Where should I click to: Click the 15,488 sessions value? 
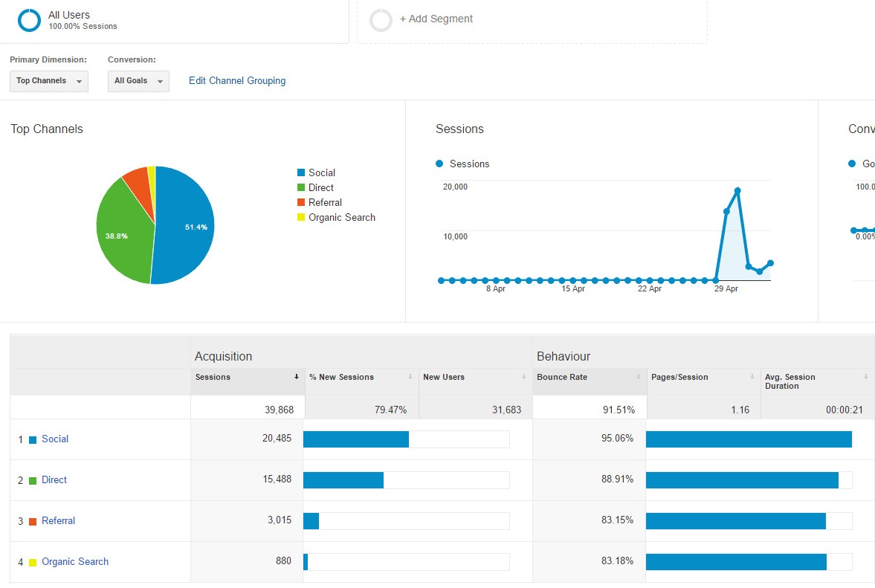tap(277, 479)
